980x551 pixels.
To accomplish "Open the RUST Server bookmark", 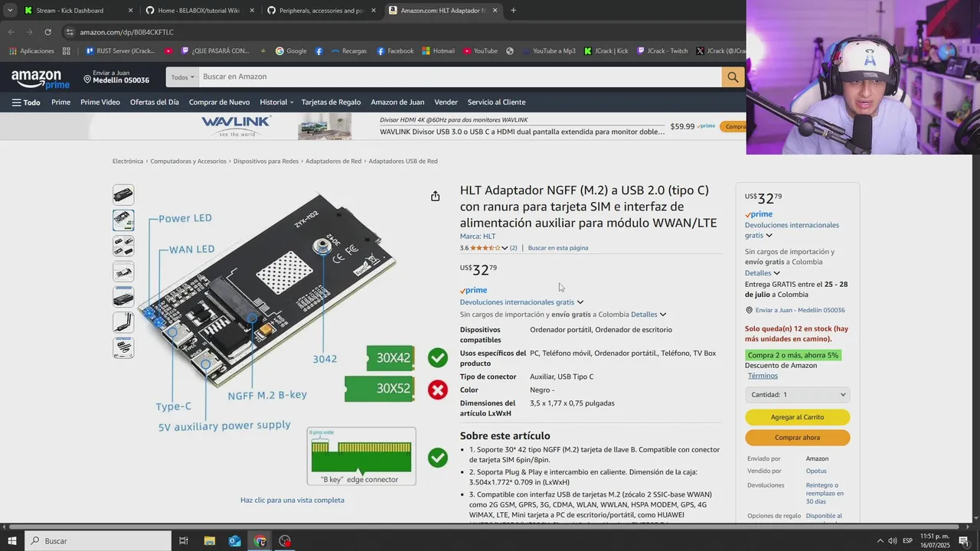I will 120,51.
